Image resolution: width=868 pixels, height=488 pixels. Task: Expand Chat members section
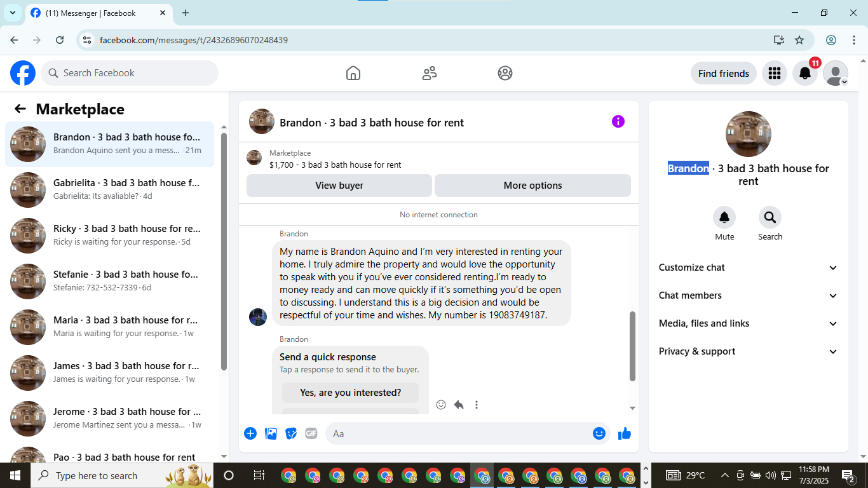pyautogui.click(x=749, y=295)
